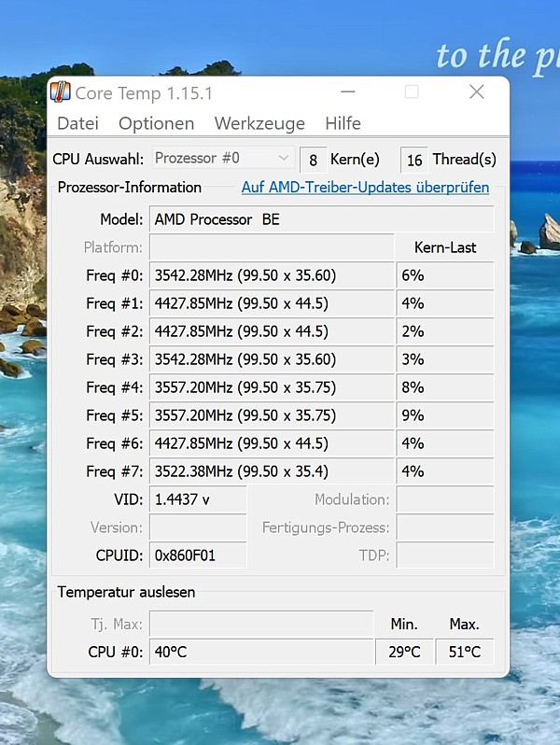This screenshot has width=560, height=745.
Task: Click the AMD-Treiber-Updates überprüfen link
Action: tap(365, 188)
